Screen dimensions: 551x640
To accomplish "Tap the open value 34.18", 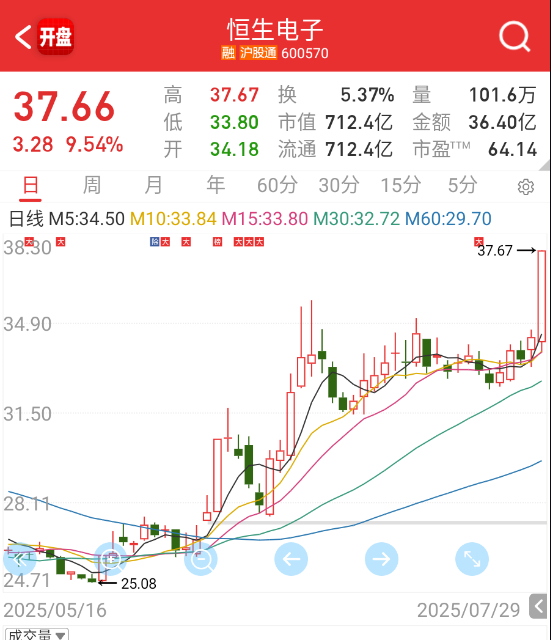I will [x=234, y=149].
